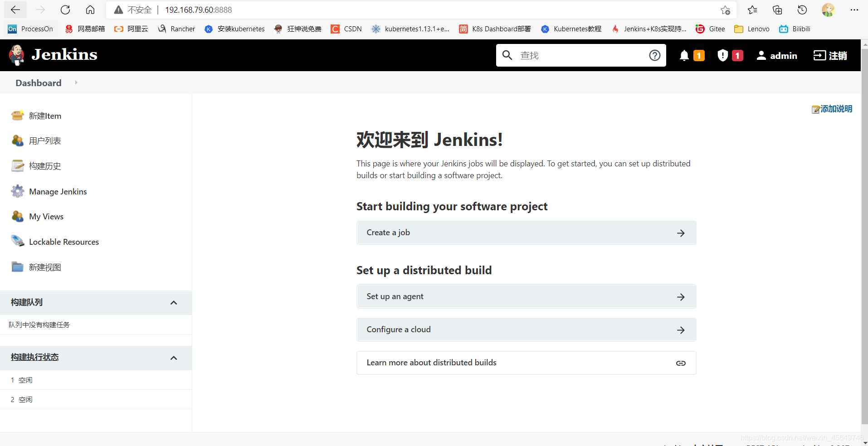
Task: Go to browser home icon
Action: (90, 10)
